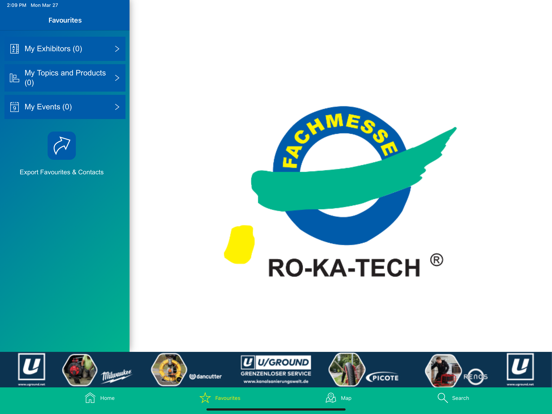
Task: Open the dancutter sponsor banner
Action: coord(187,370)
